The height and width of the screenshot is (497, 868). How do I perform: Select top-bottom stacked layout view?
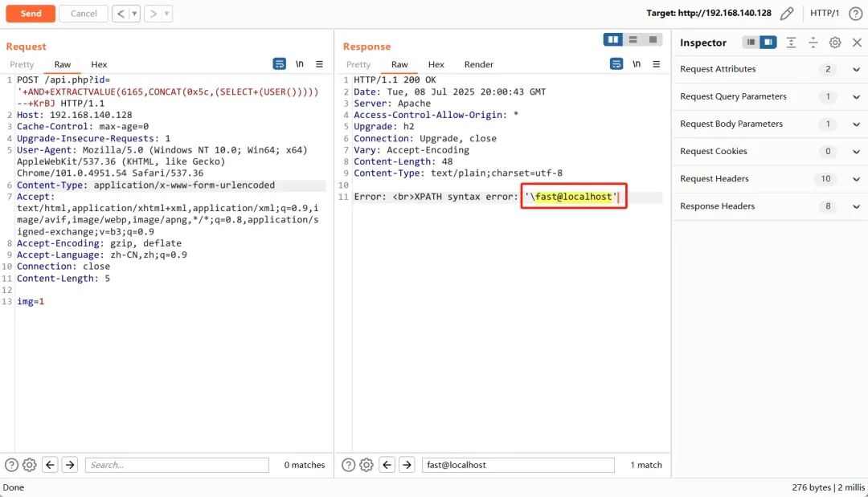[633, 40]
